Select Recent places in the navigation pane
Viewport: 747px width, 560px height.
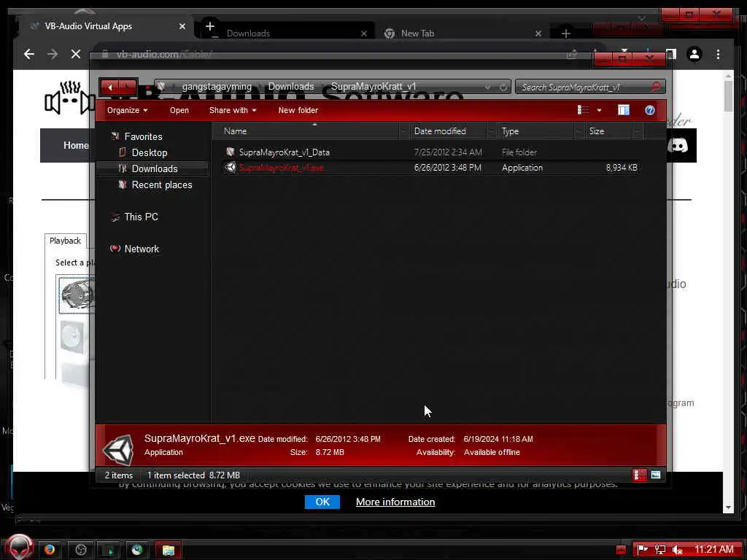161,184
